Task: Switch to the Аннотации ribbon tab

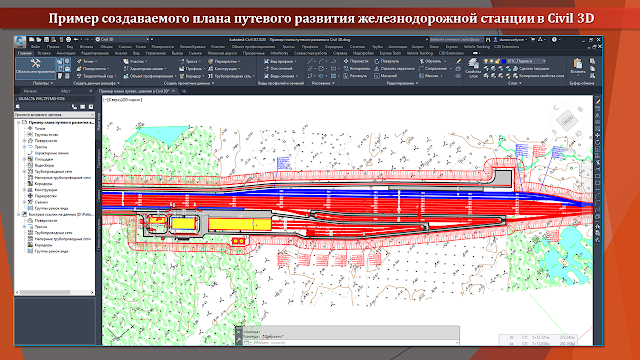Action: point(66,53)
